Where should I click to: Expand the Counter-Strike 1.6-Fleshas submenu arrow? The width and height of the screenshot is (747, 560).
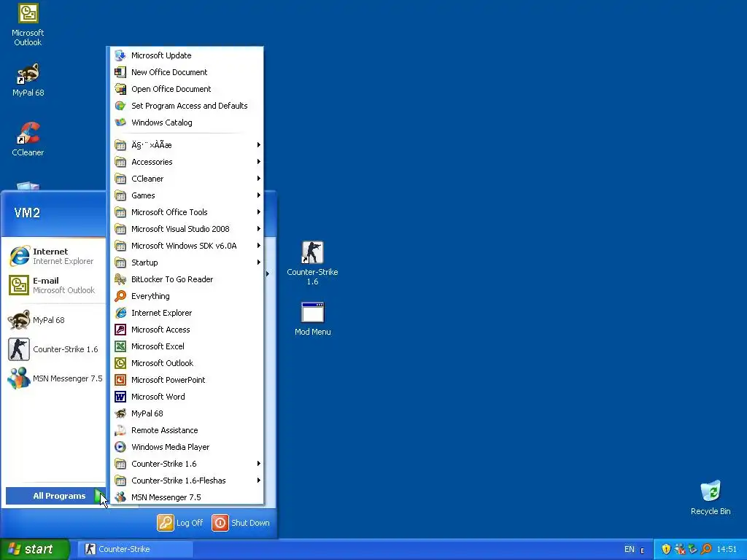pos(259,481)
